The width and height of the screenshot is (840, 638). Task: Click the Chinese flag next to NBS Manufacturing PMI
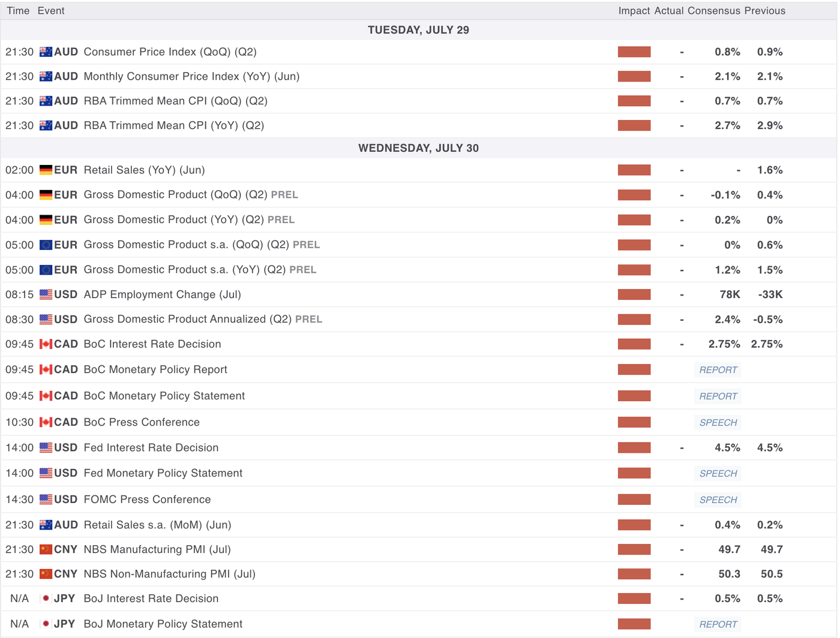pos(46,550)
